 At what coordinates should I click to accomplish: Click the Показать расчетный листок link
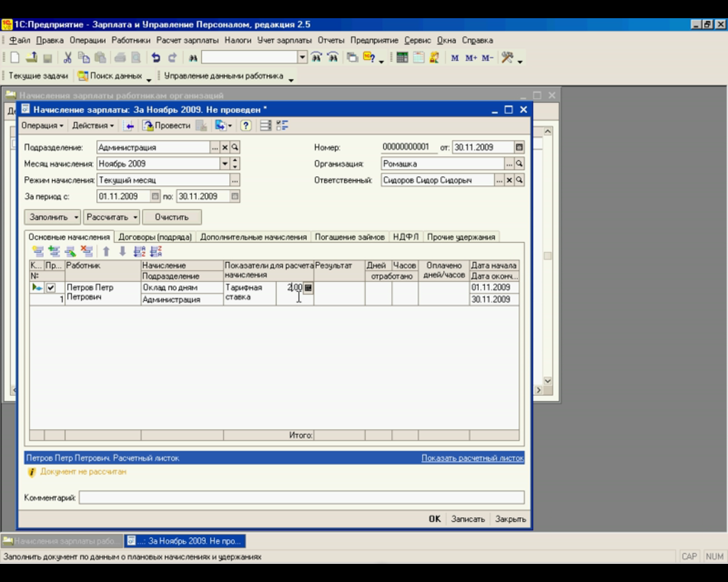coord(473,458)
